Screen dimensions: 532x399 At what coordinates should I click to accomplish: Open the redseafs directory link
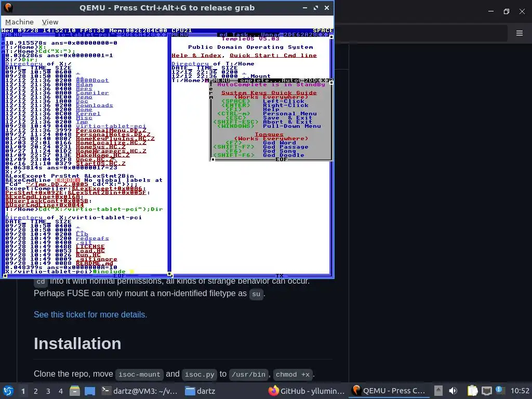[x=92, y=238]
